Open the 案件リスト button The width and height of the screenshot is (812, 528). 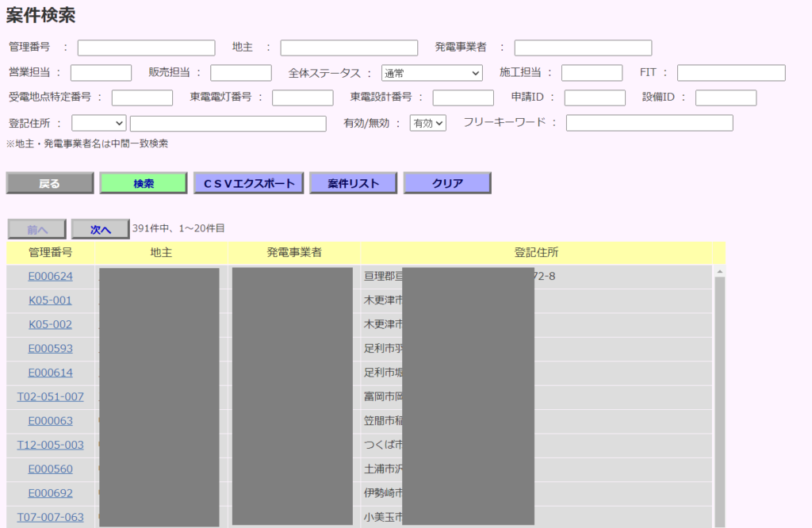point(353,183)
